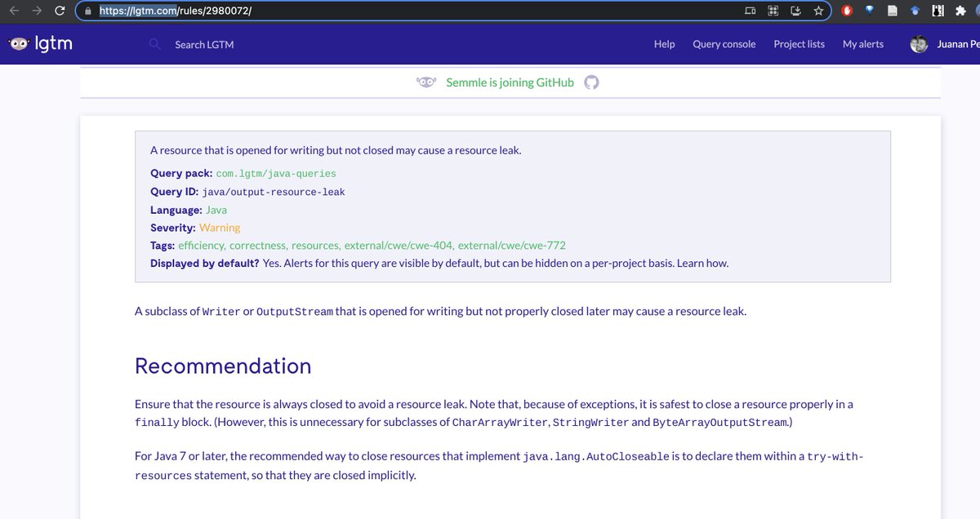Open My alerts

(863, 44)
